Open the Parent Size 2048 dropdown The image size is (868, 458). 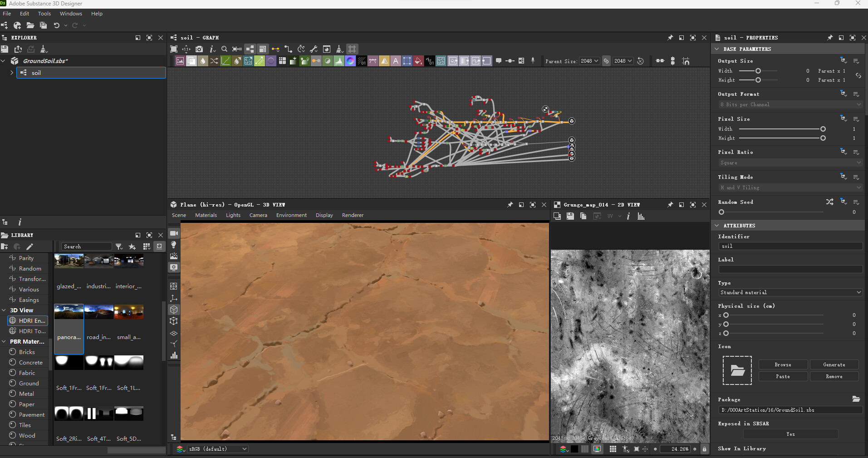pyautogui.click(x=591, y=61)
